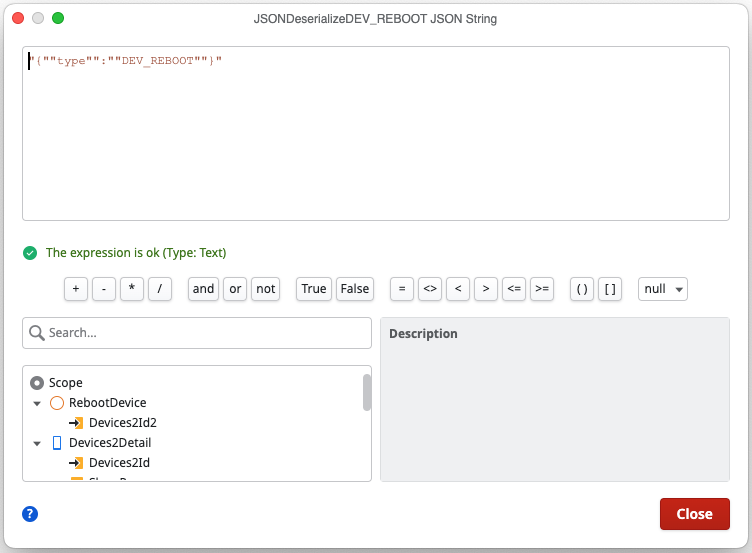Insert the True literal
Image resolution: width=752 pixels, height=553 pixels.
tap(314, 289)
